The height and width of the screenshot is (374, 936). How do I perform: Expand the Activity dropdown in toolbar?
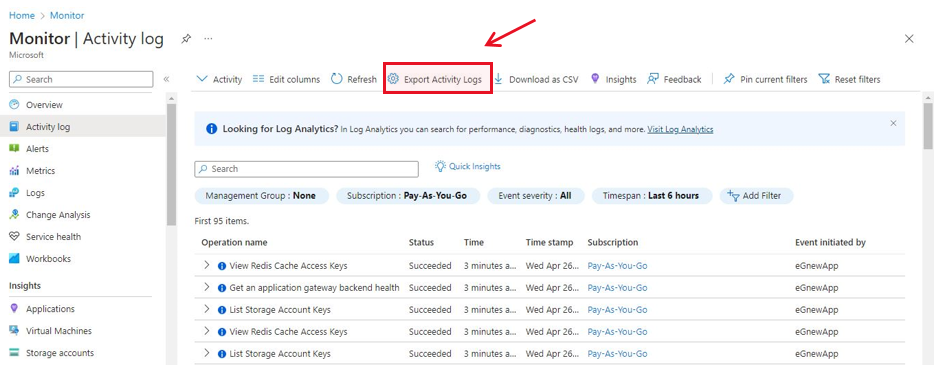(219, 79)
